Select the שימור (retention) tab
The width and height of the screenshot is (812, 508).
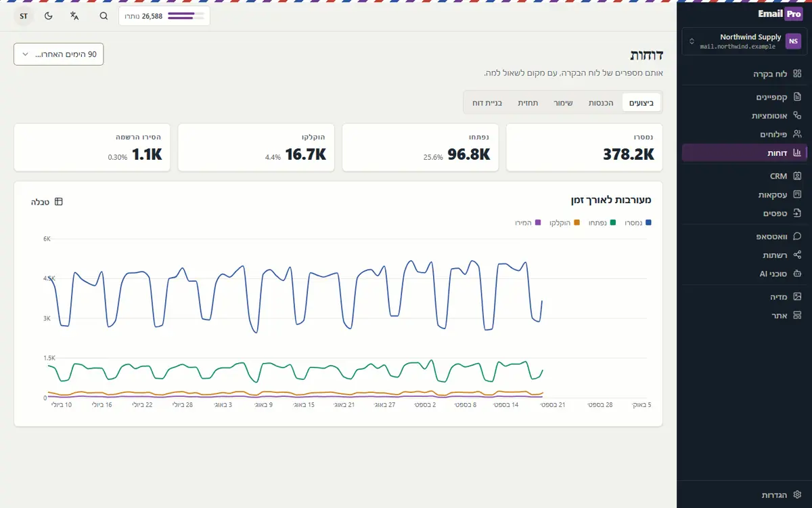point(564,103)
